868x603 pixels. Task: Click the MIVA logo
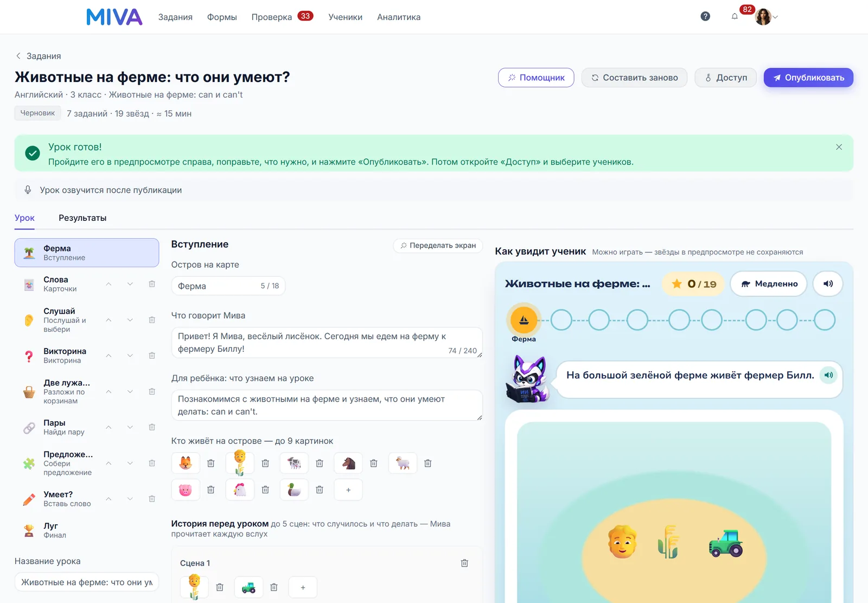[x=114, y=17]
